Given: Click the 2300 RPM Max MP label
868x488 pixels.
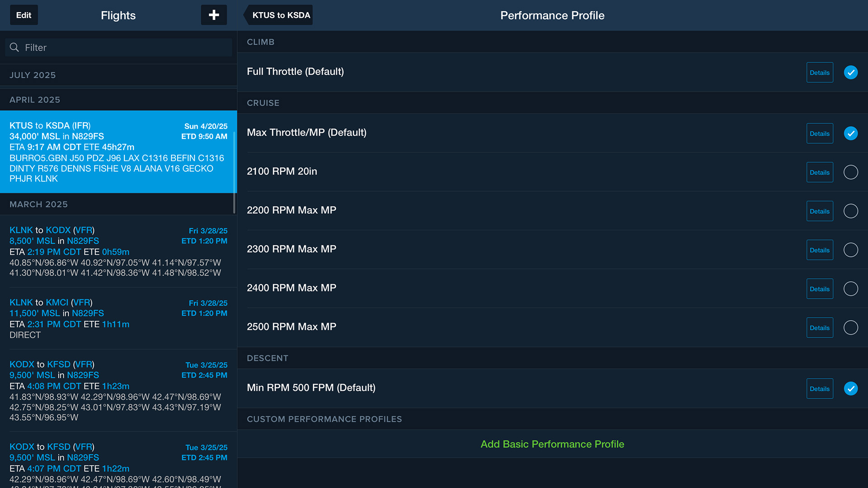Looking at the screenshot, I should pyautogui.click(x=291, y=249).
